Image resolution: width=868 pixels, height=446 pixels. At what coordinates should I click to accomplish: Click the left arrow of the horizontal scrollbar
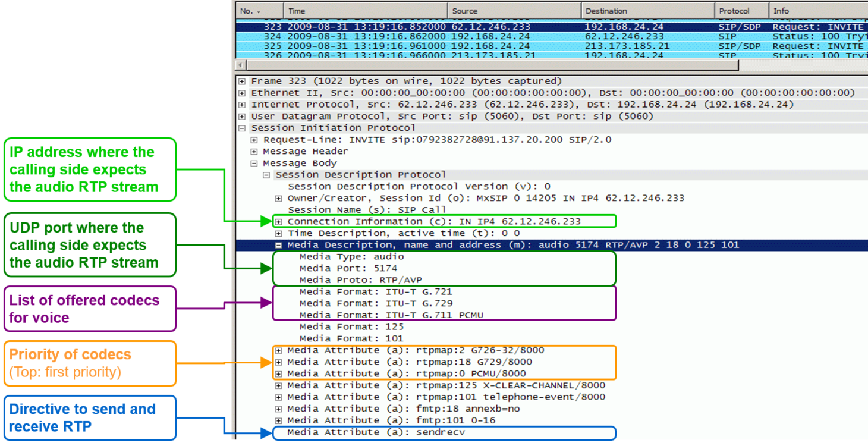[241, 64]
